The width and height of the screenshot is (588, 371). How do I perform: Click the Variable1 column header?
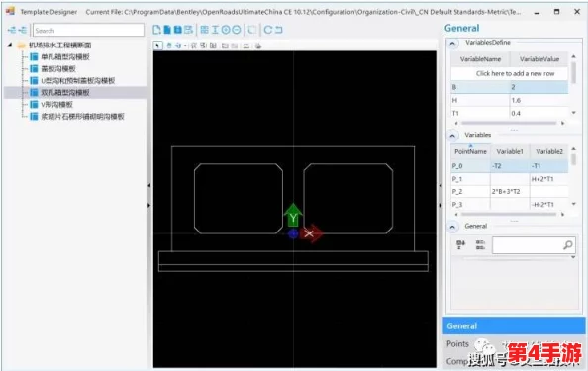coord(510,151)
